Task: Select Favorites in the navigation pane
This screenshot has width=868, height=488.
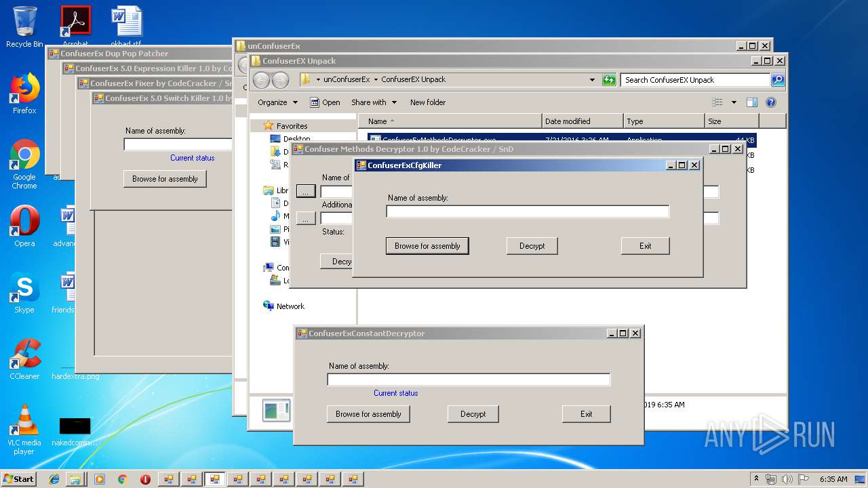Action: pos(292,126)
